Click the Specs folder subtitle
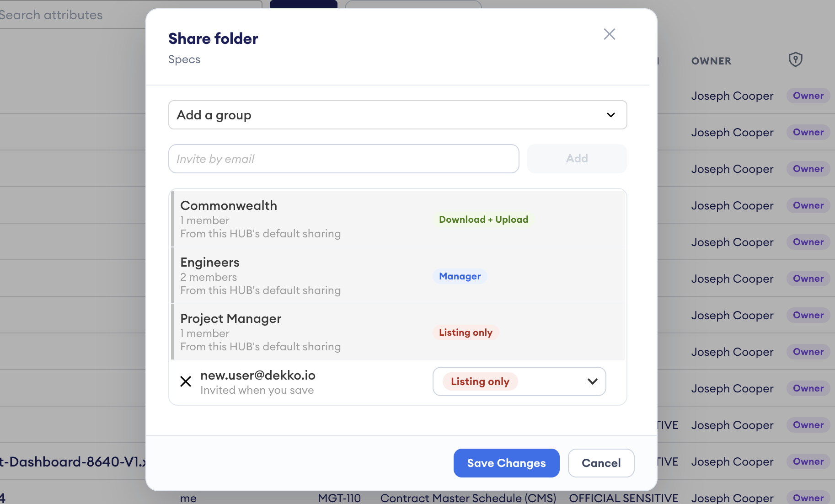This screenshot has height=504, width=835. pos(184,59)
